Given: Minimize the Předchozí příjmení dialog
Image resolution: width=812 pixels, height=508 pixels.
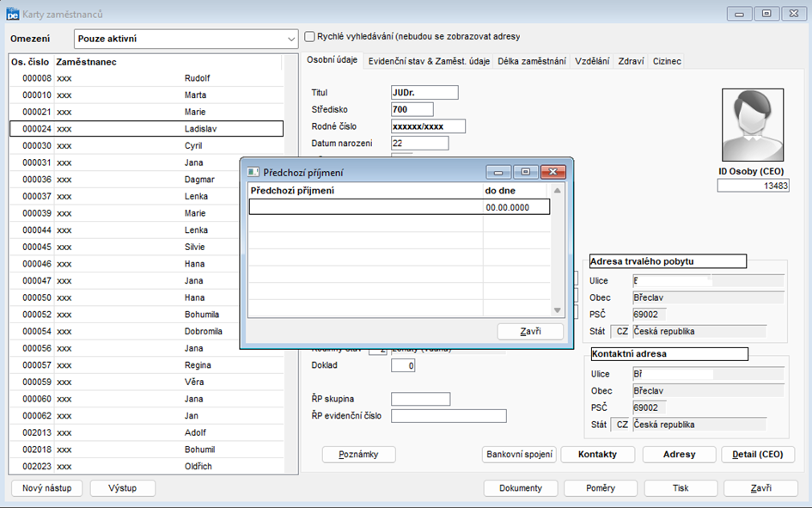Looking at the screenshot, I should (x=498, y=172).
